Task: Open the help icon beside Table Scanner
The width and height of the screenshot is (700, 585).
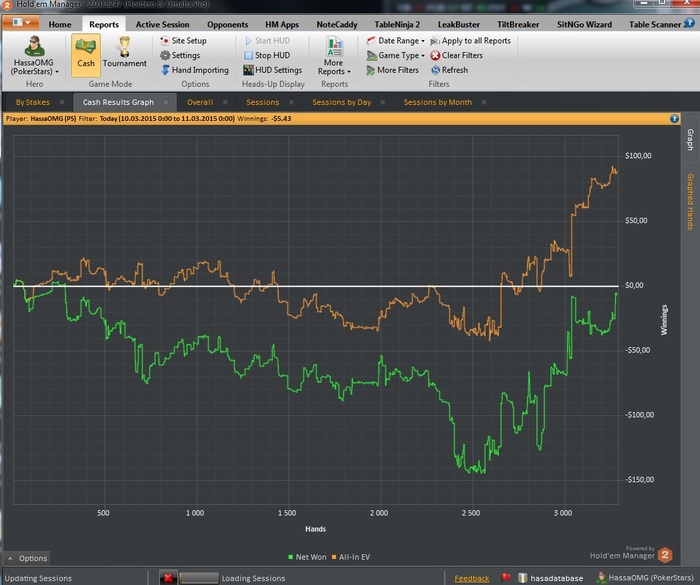Action: point(690,23)
